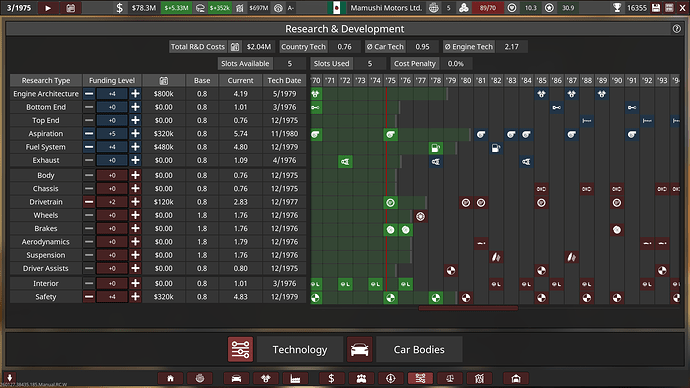
Task: Open the factory icon in bottom bar
Action: tap(295, 378)
